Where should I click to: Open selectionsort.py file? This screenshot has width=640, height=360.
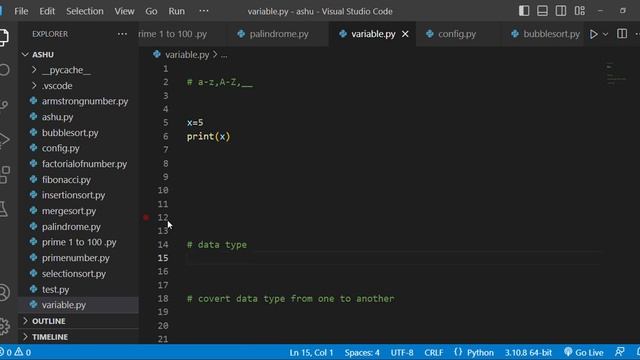point(78,273)
